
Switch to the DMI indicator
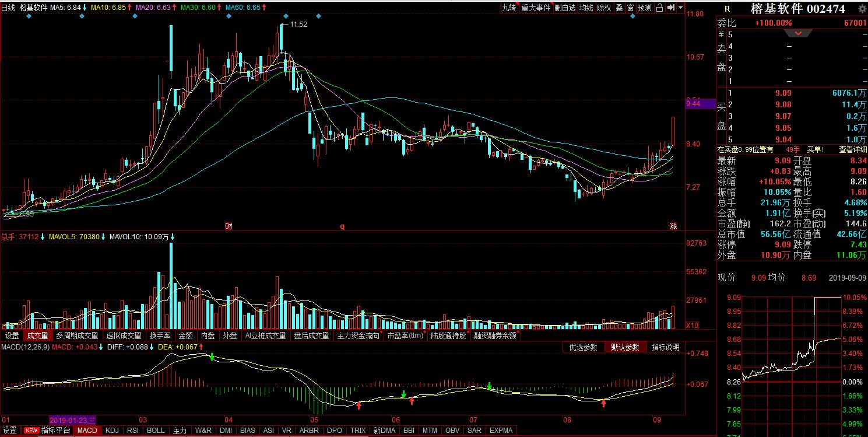(226, 431)
